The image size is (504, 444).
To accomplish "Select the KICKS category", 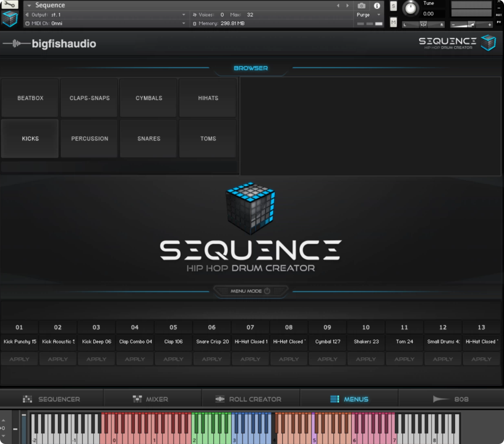I will pyautogui.click(x=30, y=139).
